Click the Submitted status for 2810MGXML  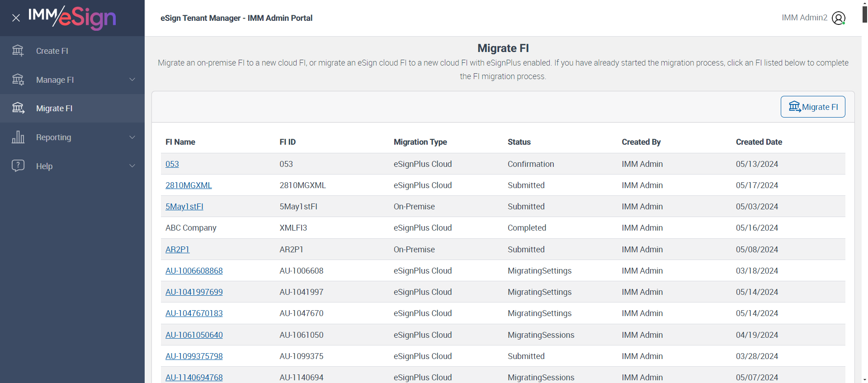point(526,185)
